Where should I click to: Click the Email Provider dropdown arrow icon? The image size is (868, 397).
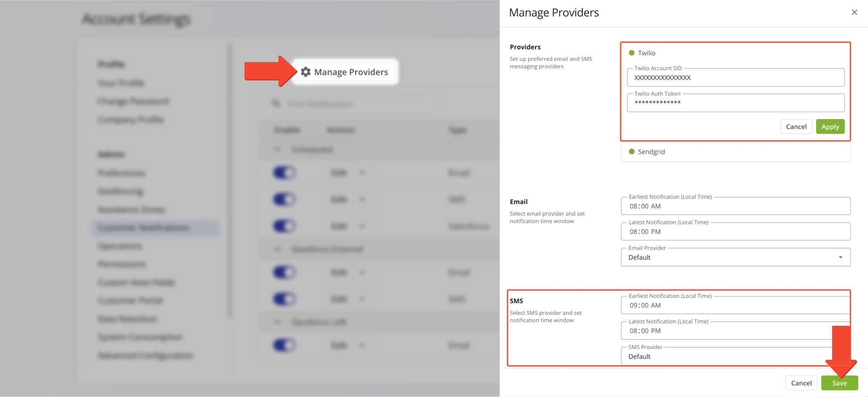(x=840, y=257)
